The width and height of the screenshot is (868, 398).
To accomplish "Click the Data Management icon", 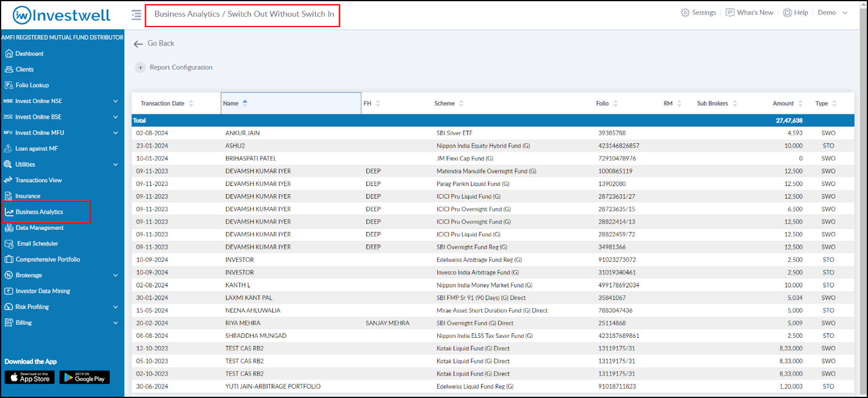I will pyautogui.click(x=9, y=228).
